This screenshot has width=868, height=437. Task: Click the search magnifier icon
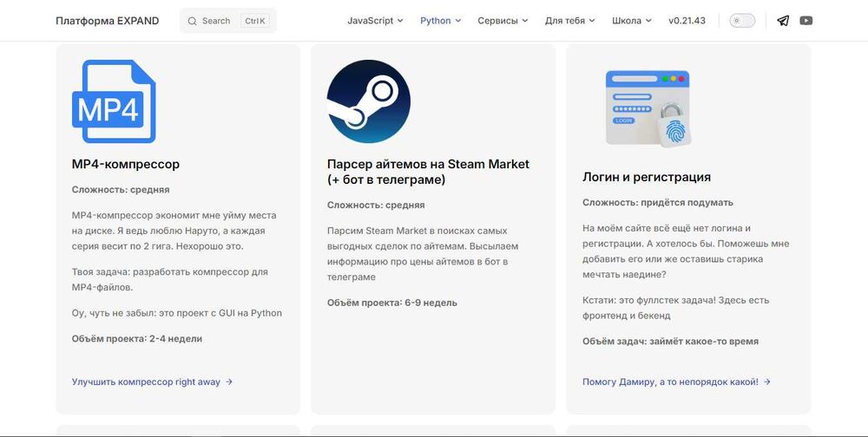[192, 21]
